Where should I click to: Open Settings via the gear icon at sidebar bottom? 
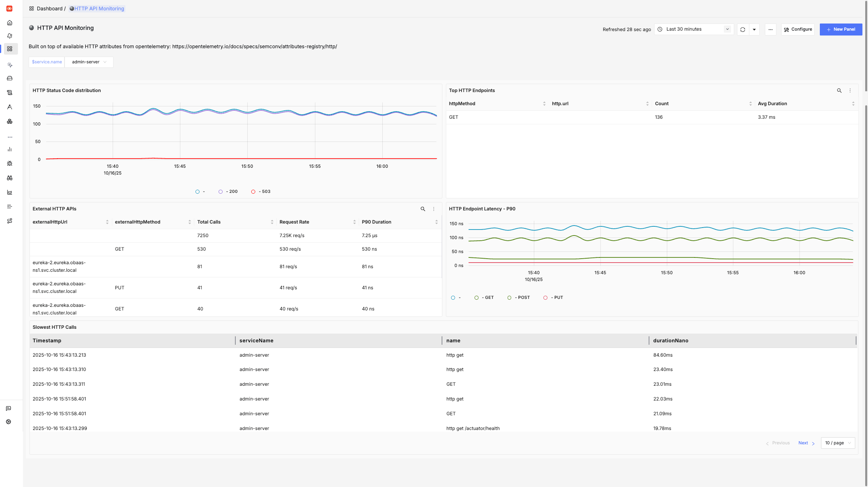pos(8,421)
